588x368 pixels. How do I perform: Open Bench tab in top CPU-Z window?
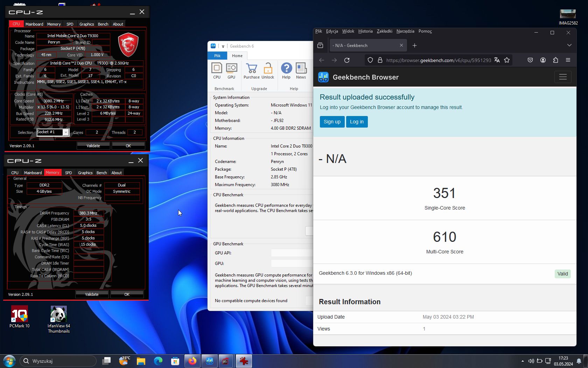pyautogui.click(x=103, y=24)
